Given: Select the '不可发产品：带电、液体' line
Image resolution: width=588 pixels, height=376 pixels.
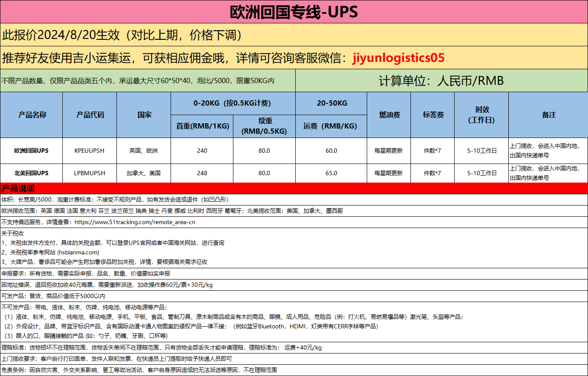Looking at the screenshot, I should click(x=84, y=307).
